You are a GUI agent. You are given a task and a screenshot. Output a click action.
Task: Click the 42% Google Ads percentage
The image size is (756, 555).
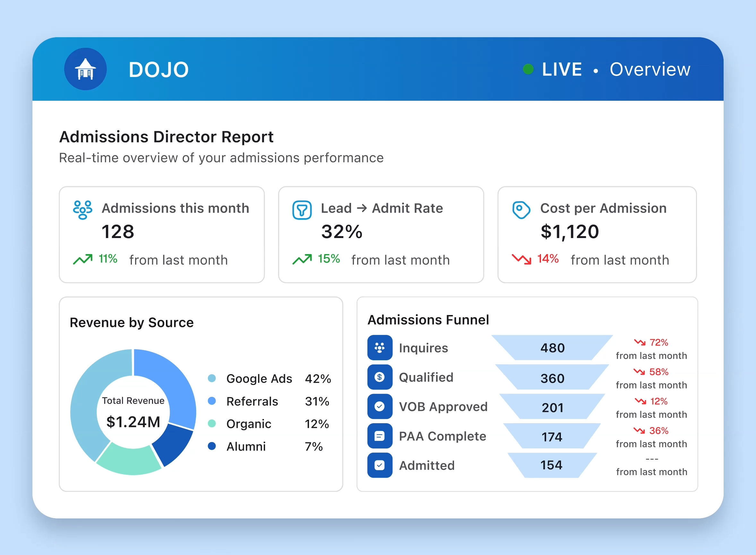(318, 379)
